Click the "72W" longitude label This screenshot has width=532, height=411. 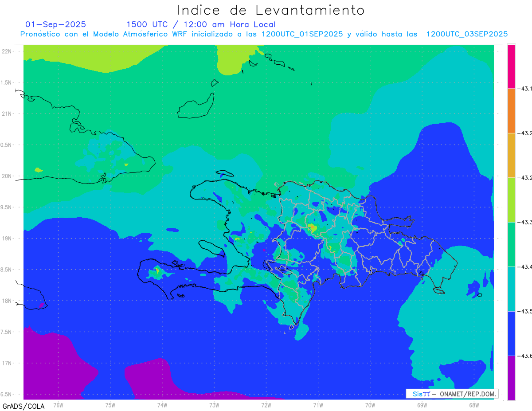pos(266,405)
